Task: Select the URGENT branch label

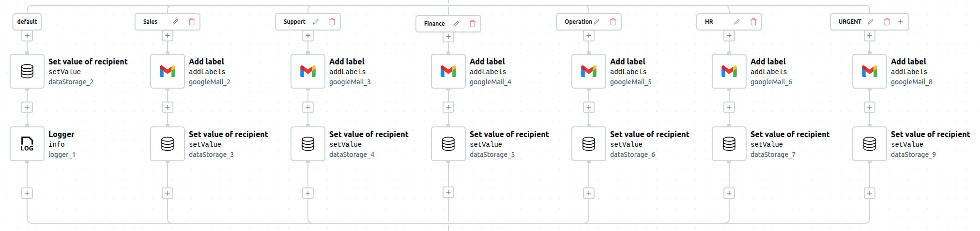Action: tap(850, 22)
